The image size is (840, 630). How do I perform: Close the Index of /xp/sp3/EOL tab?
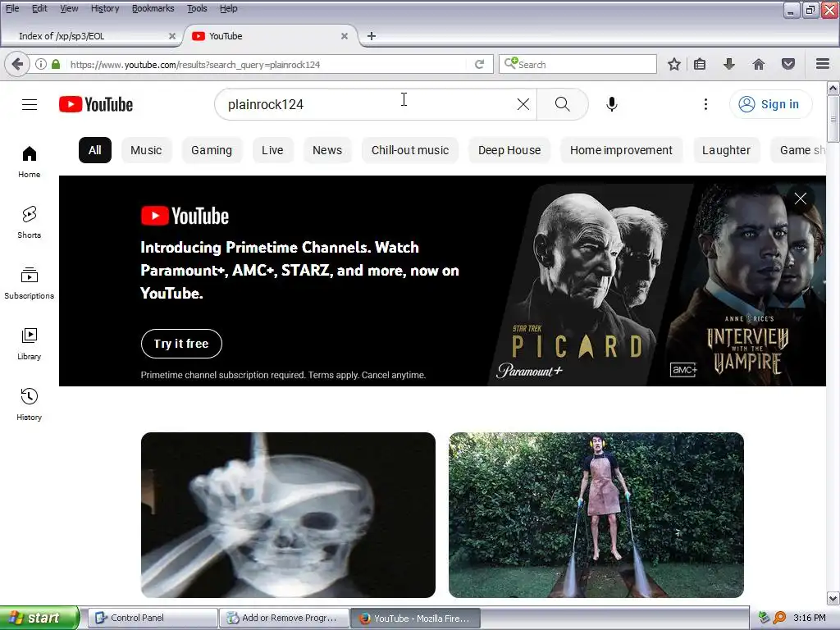[172, 36]
